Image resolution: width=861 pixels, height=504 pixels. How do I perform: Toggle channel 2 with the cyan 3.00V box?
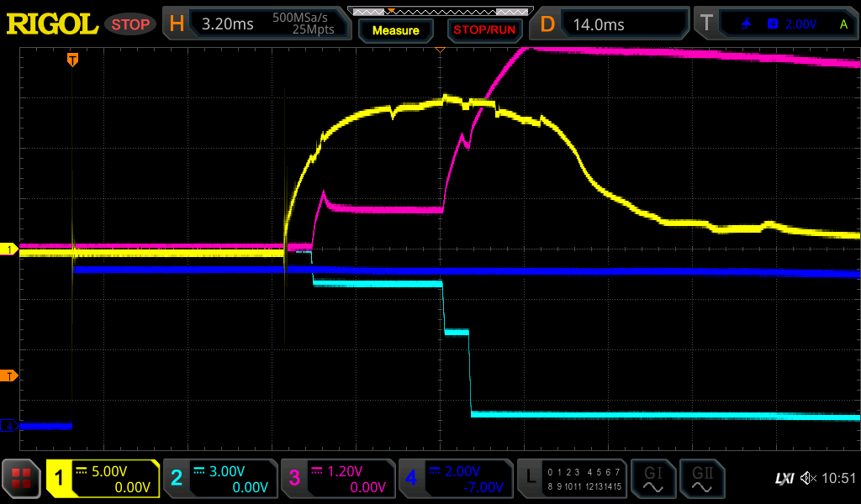pyautogui.click(x=219, y=479)
